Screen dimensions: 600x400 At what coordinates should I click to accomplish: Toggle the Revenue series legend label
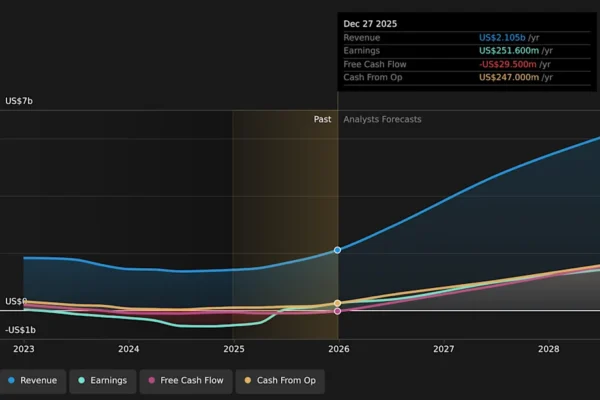point(39,380)
